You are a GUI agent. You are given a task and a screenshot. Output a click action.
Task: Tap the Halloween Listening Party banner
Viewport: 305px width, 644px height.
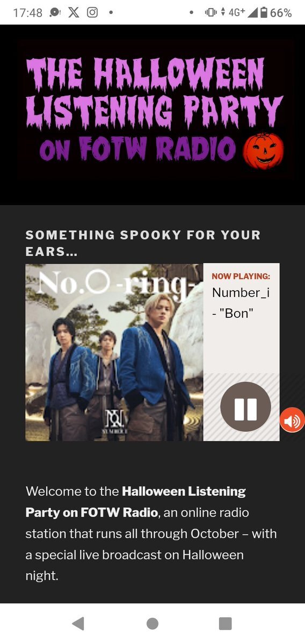[x=152, y=114]
